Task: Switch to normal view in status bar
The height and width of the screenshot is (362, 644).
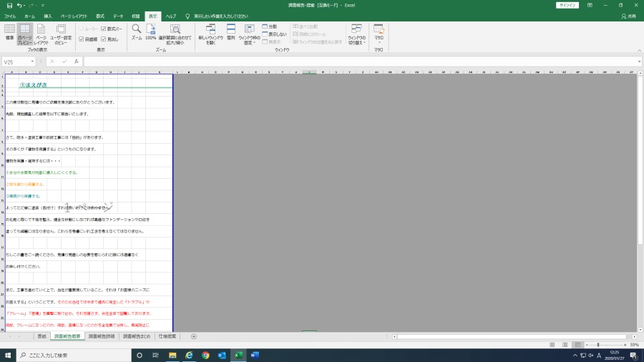Action: coord(552,345)
